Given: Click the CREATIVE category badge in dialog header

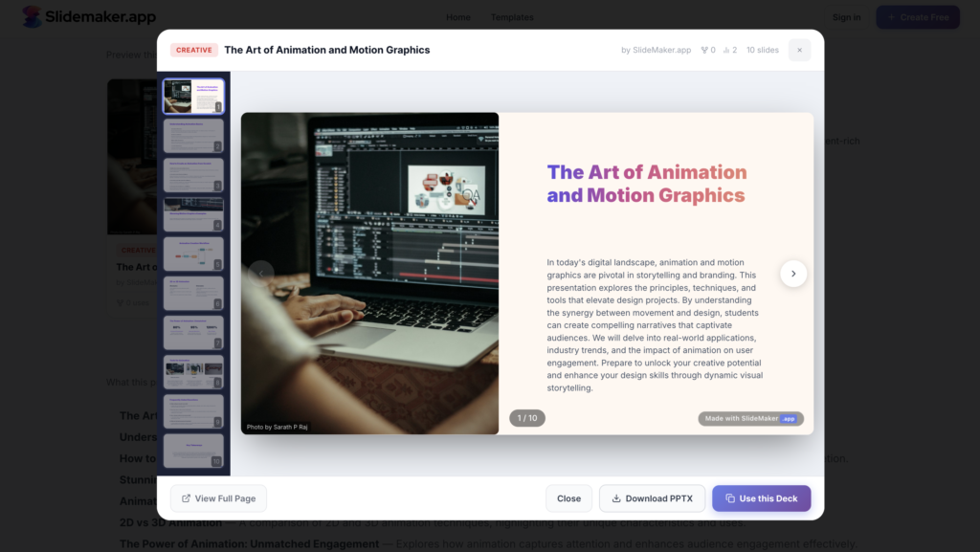Looking at the screenshot, I should pyautogui.click(x=193, y=50).
